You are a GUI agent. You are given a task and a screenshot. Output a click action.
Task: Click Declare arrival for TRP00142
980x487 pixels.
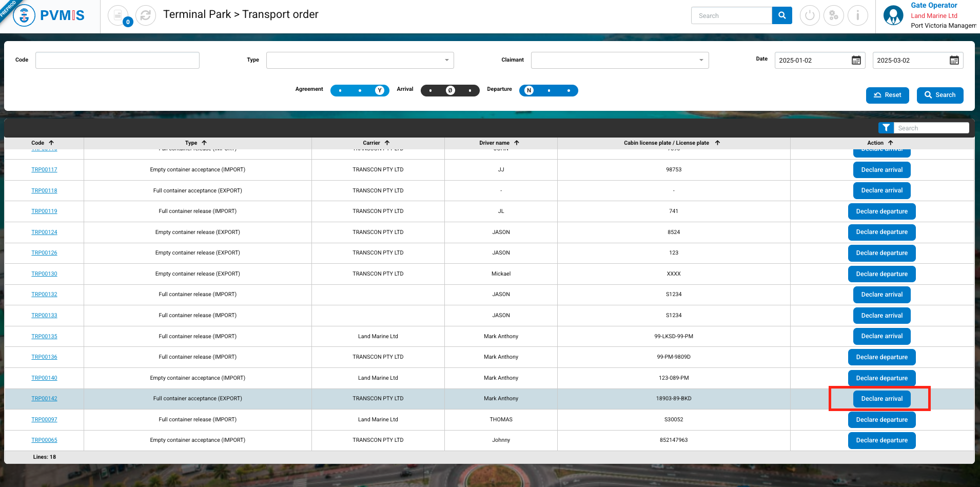[881, 399]
